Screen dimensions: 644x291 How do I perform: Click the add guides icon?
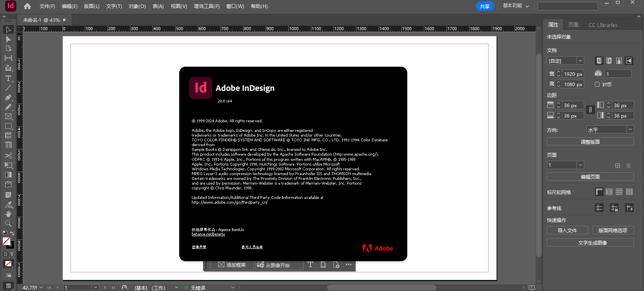click(x=599, y=208)
